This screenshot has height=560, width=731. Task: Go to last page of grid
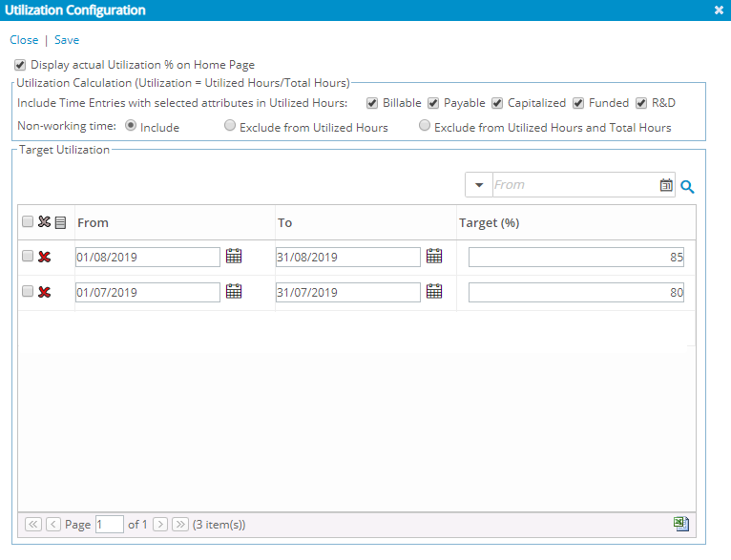point(180,524)
